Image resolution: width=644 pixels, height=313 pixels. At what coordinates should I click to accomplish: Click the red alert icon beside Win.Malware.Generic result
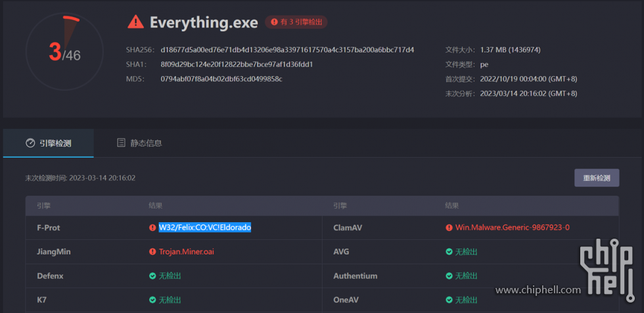click(x=449, y=228)
